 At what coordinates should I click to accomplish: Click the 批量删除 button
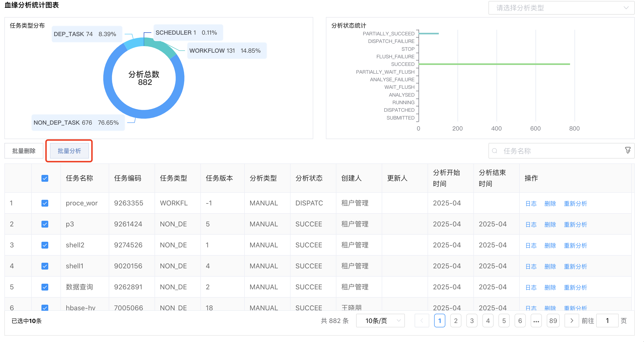24,151
